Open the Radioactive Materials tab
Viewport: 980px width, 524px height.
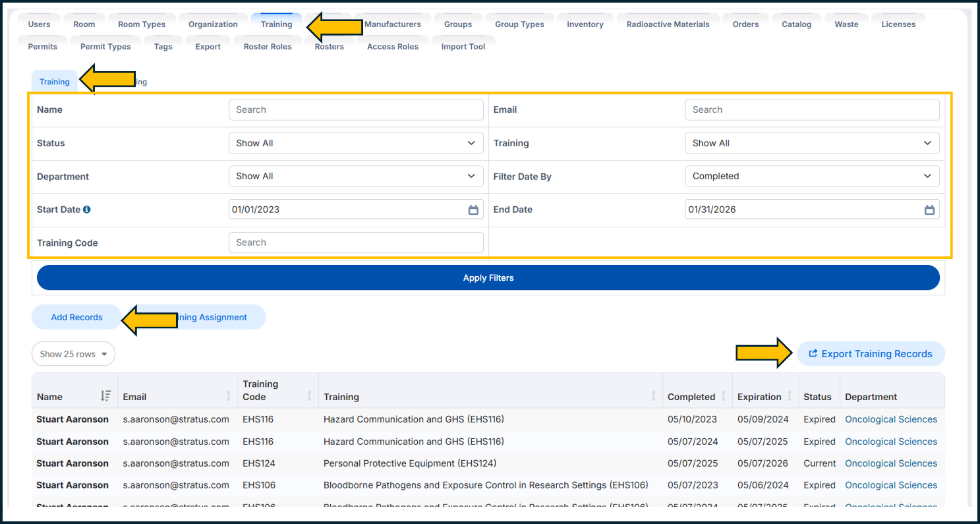tap(668, 24)
